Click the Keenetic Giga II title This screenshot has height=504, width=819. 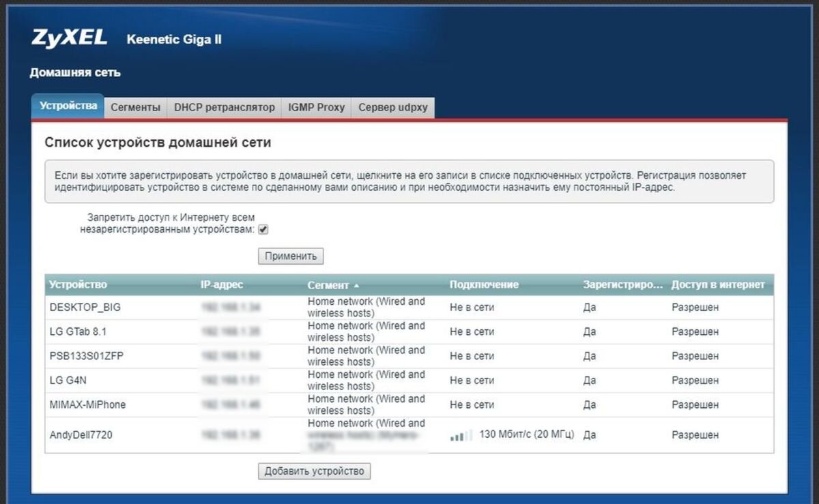click(174, 40)
